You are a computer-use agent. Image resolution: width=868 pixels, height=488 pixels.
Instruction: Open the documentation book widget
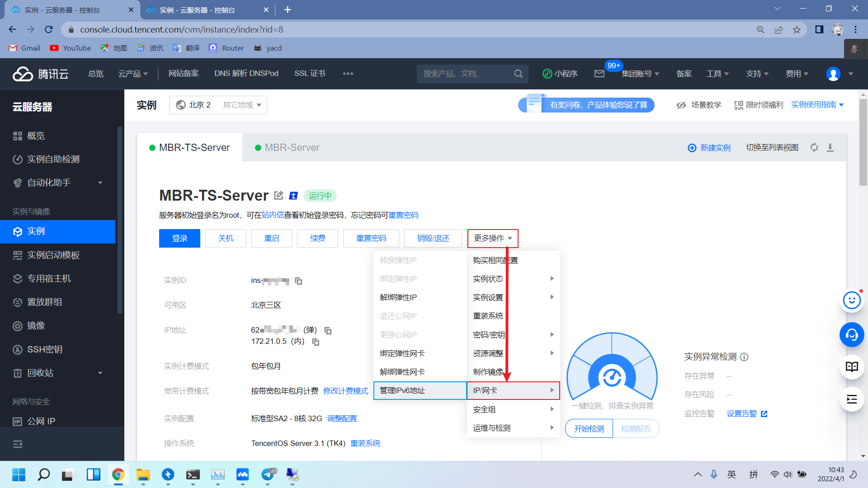click(x=852, y=366)
